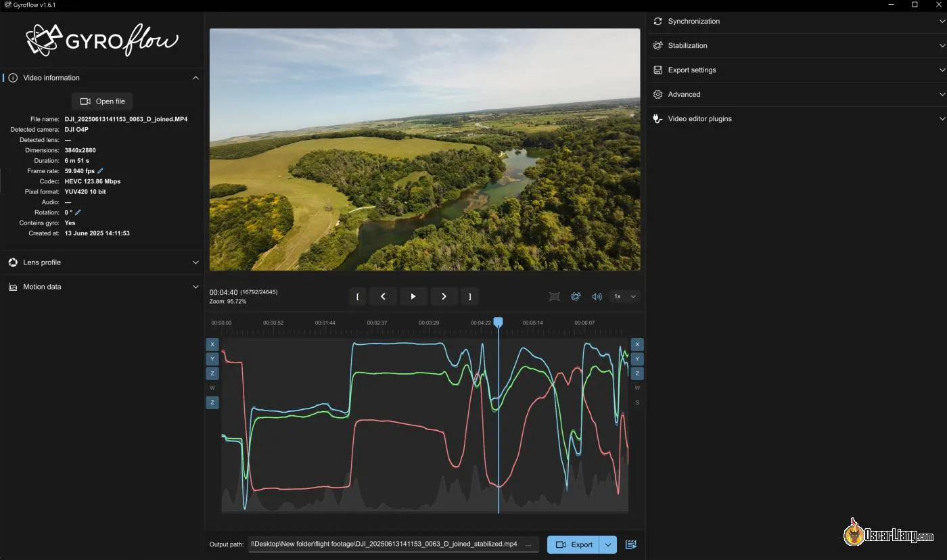
Task: Click file name DJI_20250613141153_0063_D_joined.MP4
Action: (x=126, y=119)
